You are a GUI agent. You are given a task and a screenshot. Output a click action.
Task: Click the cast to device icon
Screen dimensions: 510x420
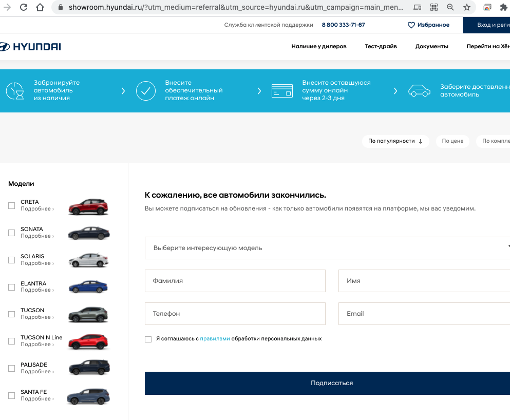(x=418, y=7)
